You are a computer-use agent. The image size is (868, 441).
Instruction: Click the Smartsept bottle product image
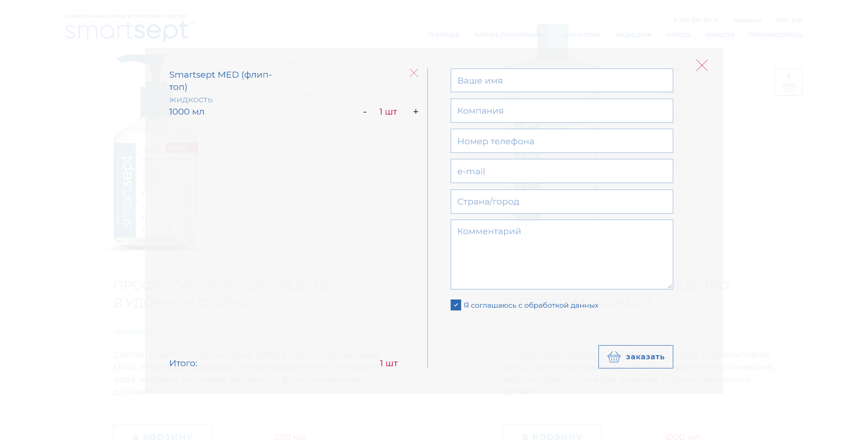[x=155, y=153]
